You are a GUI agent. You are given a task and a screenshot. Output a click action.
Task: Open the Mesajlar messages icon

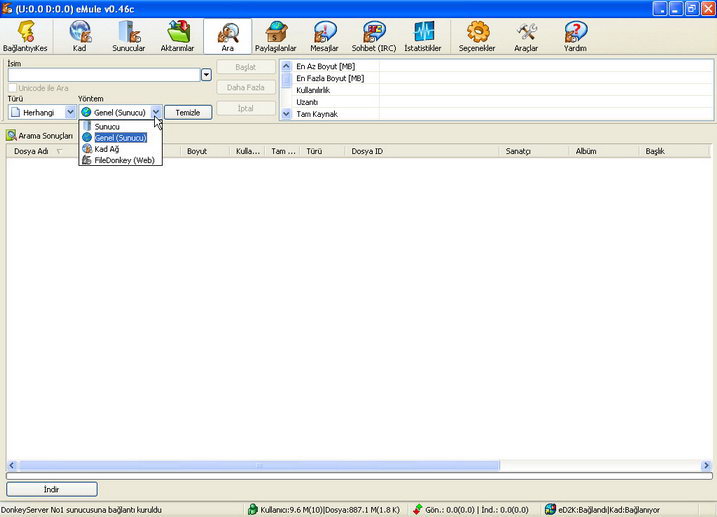click(x=324, y=32)
